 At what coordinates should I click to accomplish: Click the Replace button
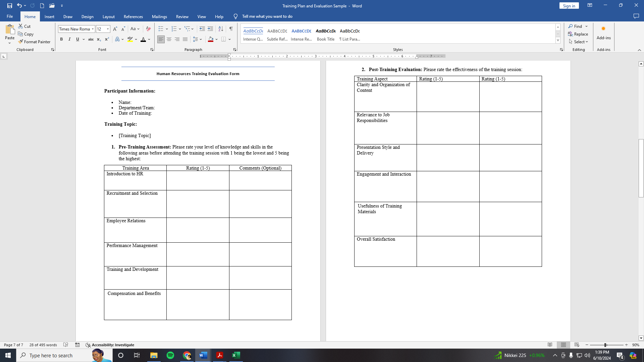pos(578,34)
